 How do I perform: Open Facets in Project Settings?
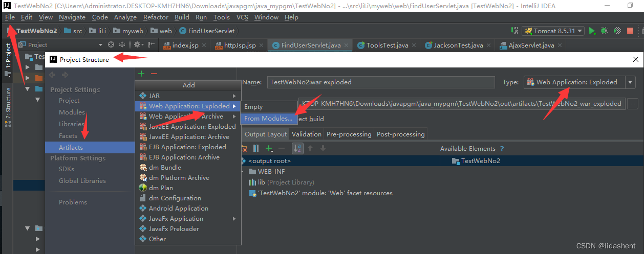coord(68,135)
